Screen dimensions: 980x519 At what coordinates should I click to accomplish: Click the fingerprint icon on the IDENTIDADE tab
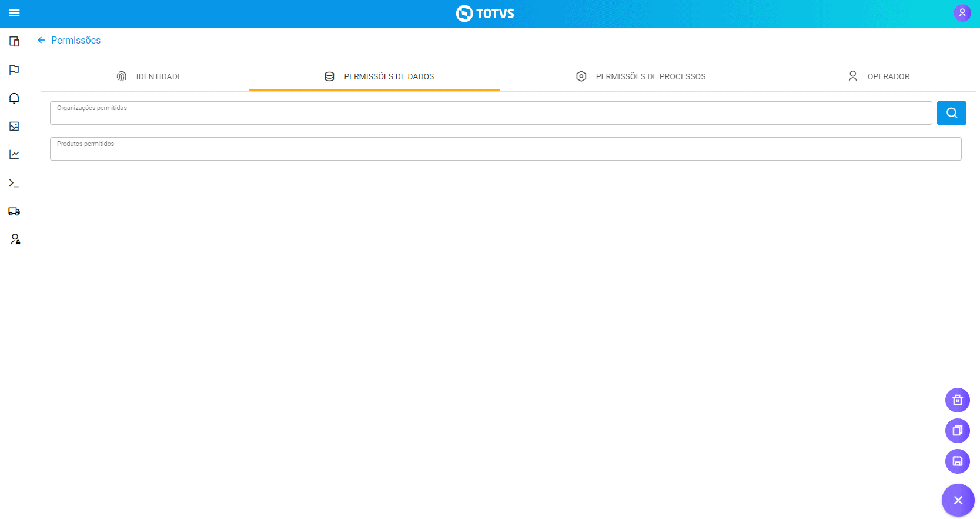click(x=122, y=76)
